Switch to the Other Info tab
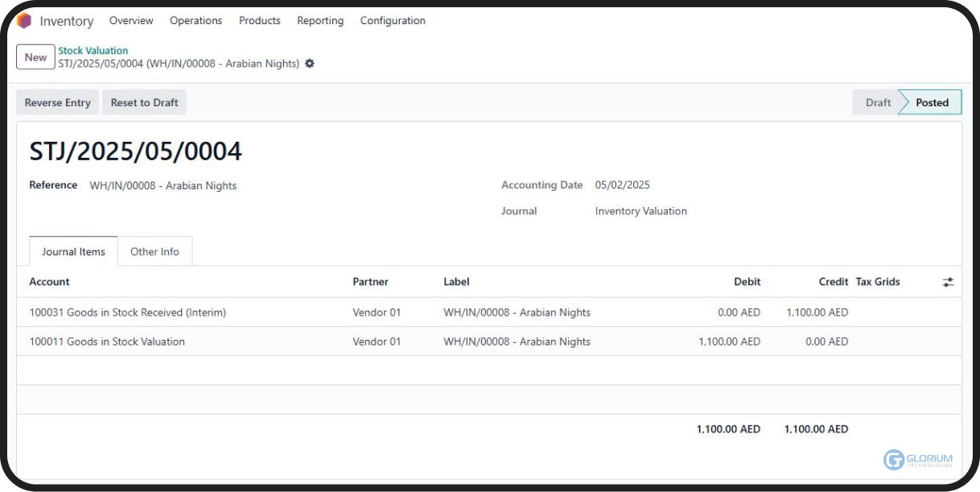 (x=154, y=251)
